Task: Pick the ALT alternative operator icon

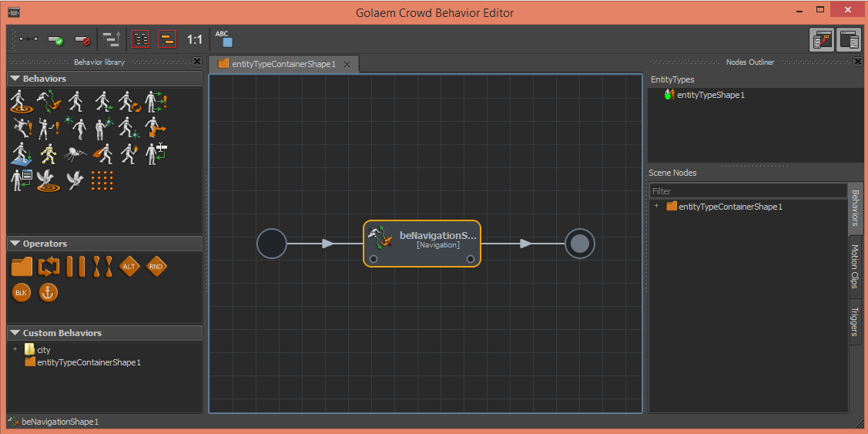Action: click(x=129, y=267)
